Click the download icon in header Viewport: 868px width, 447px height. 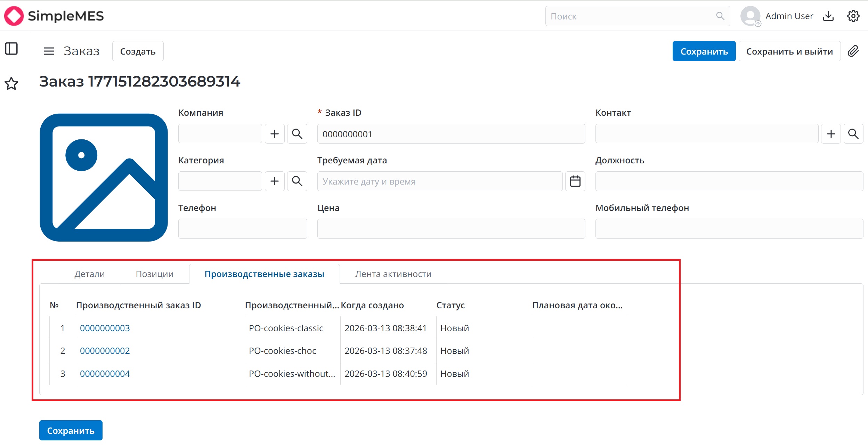(x=828, y=16)
